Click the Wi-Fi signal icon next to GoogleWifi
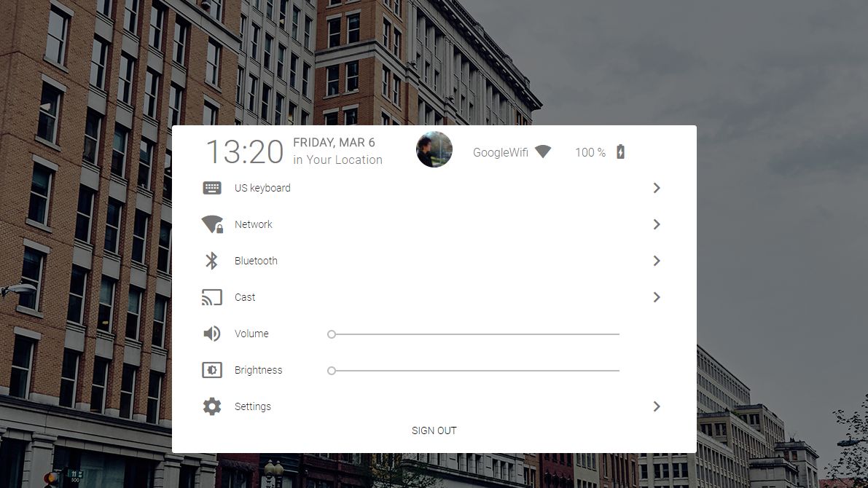The image size is (868, 488). [x=543, y=151]
